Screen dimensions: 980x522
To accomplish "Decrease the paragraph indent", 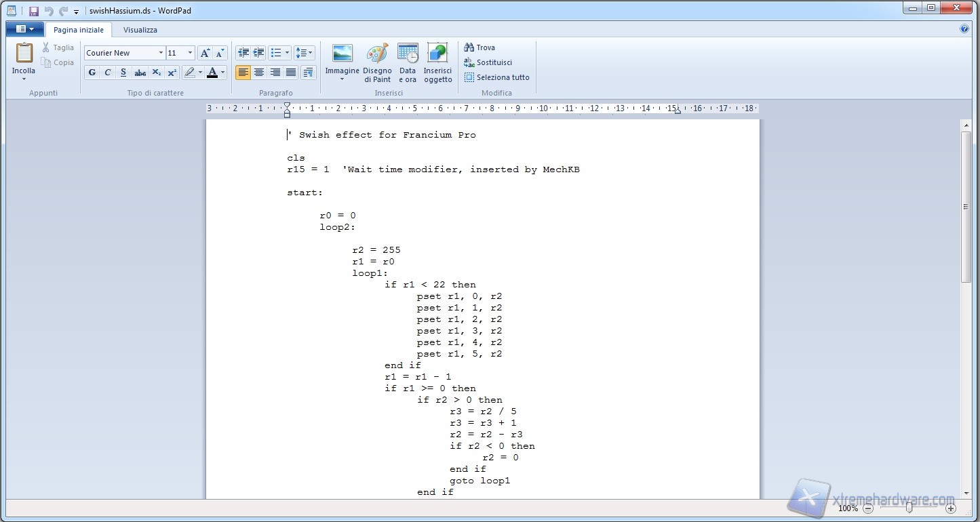I will pyautogui.click(x=243, y=53).
